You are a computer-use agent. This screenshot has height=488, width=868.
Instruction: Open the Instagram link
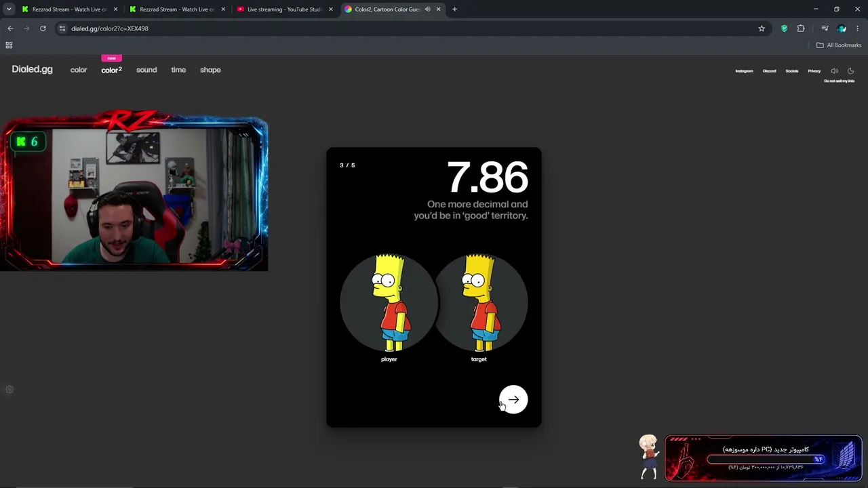[x=745, y=71]
